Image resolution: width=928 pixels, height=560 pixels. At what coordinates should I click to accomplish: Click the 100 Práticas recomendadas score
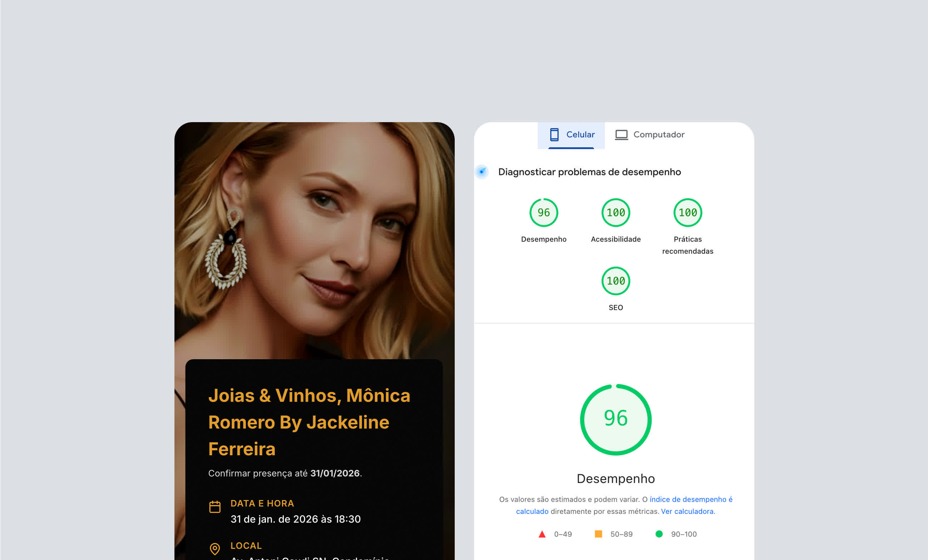(687, 212)
